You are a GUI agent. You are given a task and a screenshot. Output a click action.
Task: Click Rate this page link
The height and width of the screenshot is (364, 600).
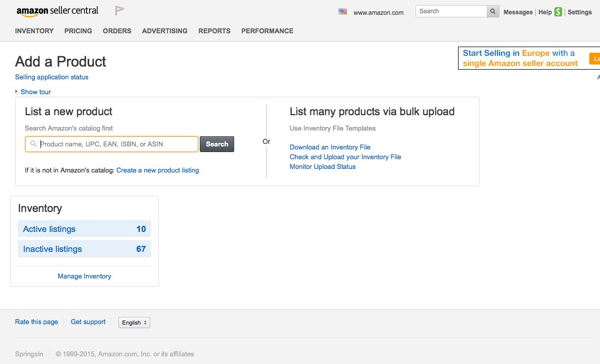pyautogui.click(x=36, y=322)
